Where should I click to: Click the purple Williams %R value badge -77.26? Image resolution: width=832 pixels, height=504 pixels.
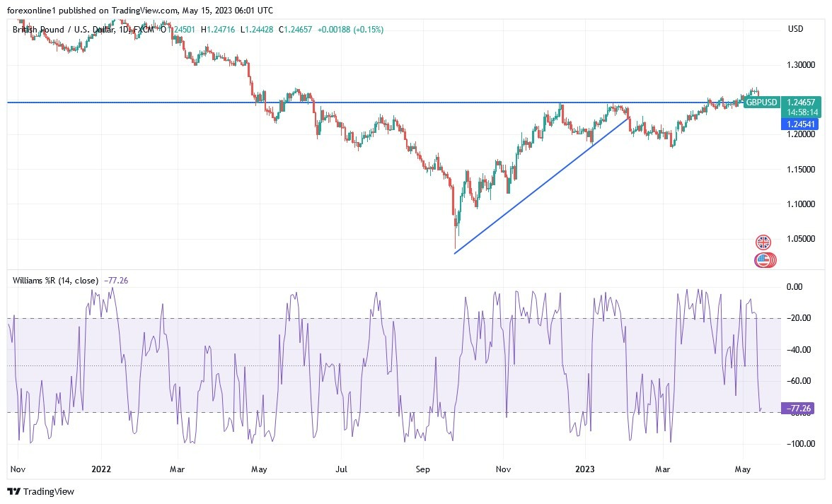[797, 408]
